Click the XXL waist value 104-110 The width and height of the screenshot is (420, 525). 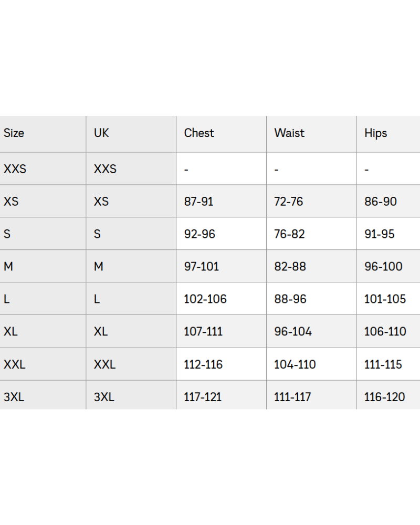point(295,364)
